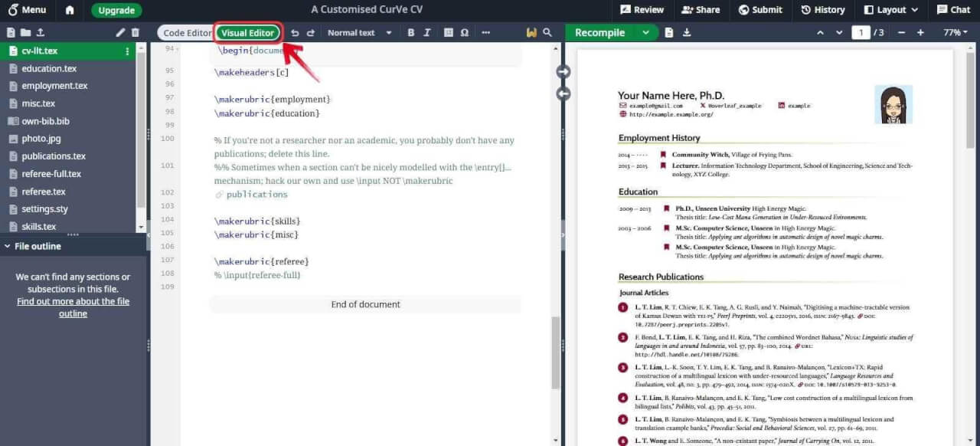The image size is (980, 446).
Task: Open the Normal text style dropdown
Action: (360, 32)
